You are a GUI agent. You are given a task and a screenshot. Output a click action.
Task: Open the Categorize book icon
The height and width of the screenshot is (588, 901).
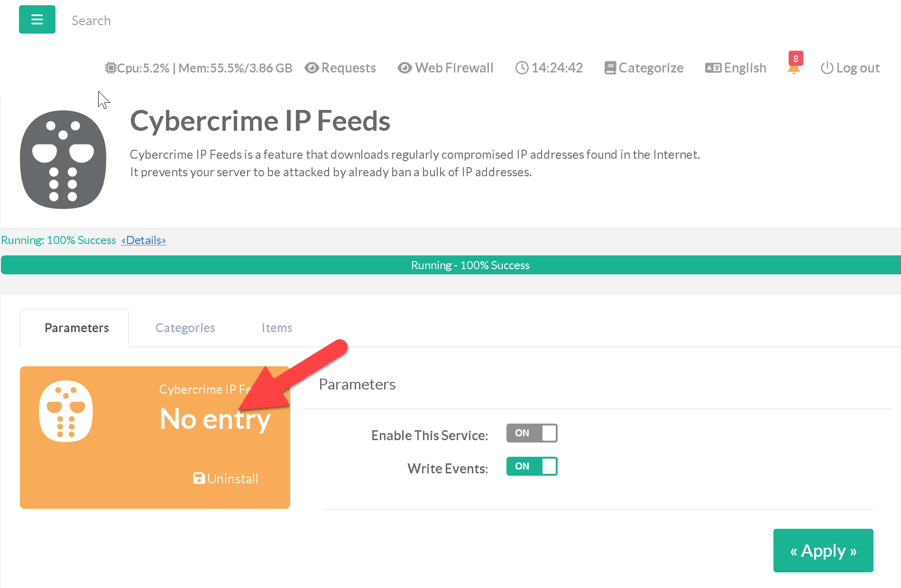click(610, 68)
